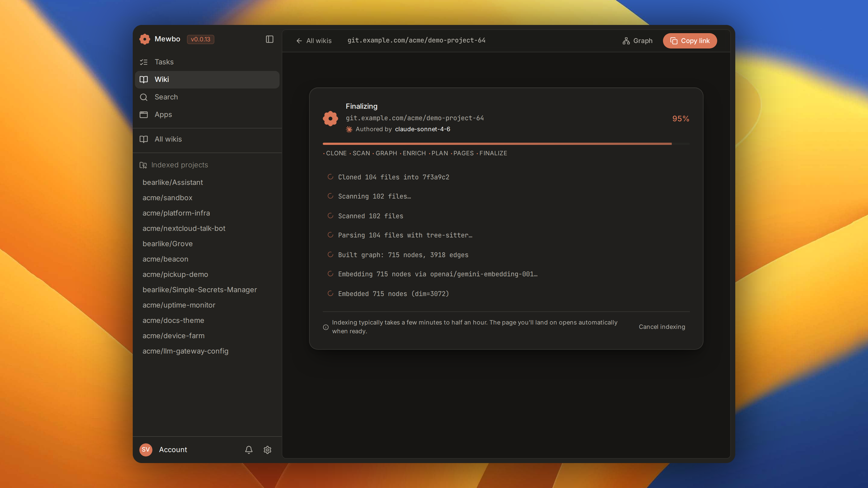This screenshot has height=488, width=868.
Task: Click the Copy link button
Action: (690, 41)
